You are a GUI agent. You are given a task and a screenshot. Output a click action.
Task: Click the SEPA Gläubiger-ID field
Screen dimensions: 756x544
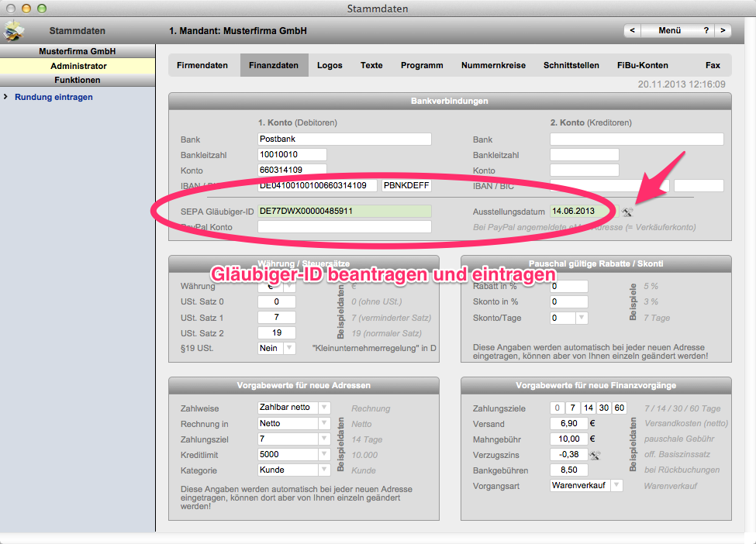pyautogui.click(x=344, y=211)
